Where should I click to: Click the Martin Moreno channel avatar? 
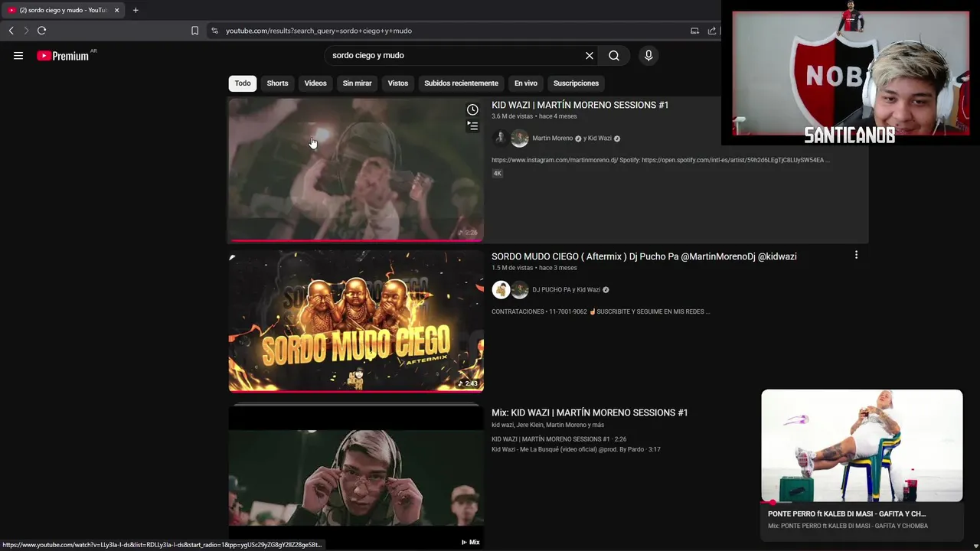[500, 139]
